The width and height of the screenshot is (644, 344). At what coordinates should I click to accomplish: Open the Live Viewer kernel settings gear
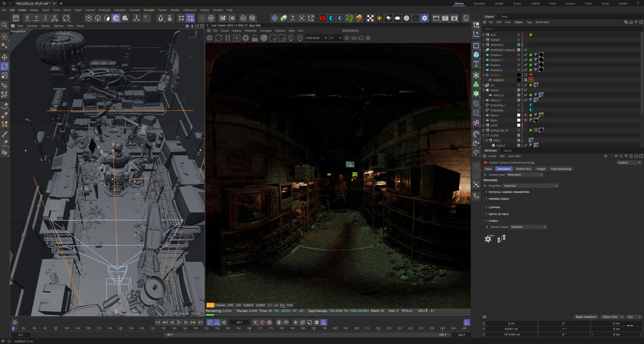point(245,38)
